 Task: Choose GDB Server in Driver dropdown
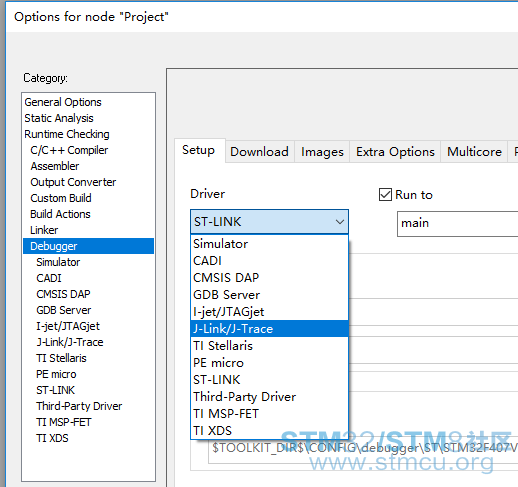pos(269,295)
